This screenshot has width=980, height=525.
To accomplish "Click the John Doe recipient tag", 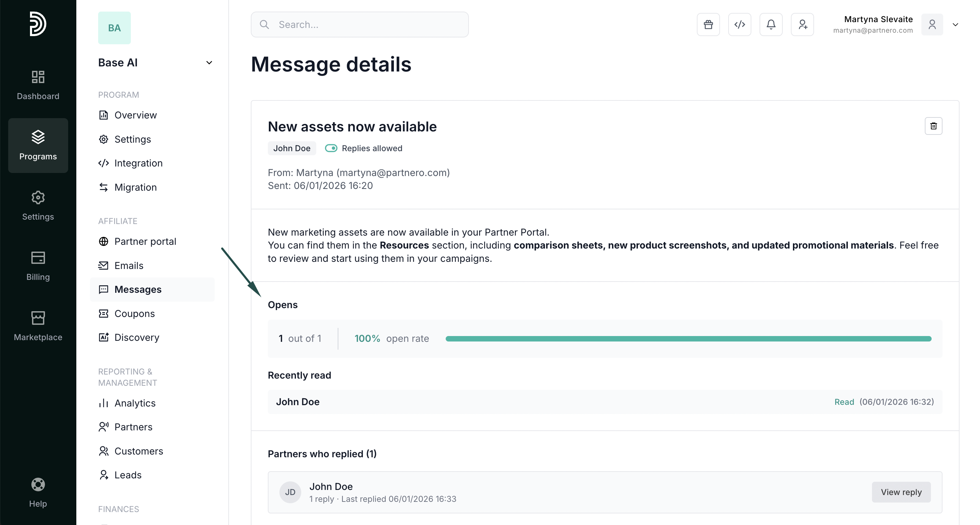I will [x=291, y=148].
